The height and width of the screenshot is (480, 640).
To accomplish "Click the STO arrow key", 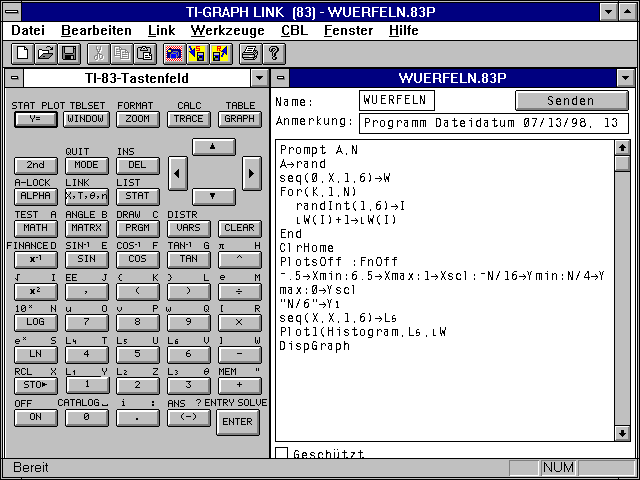I will click(x=36, y=385).
